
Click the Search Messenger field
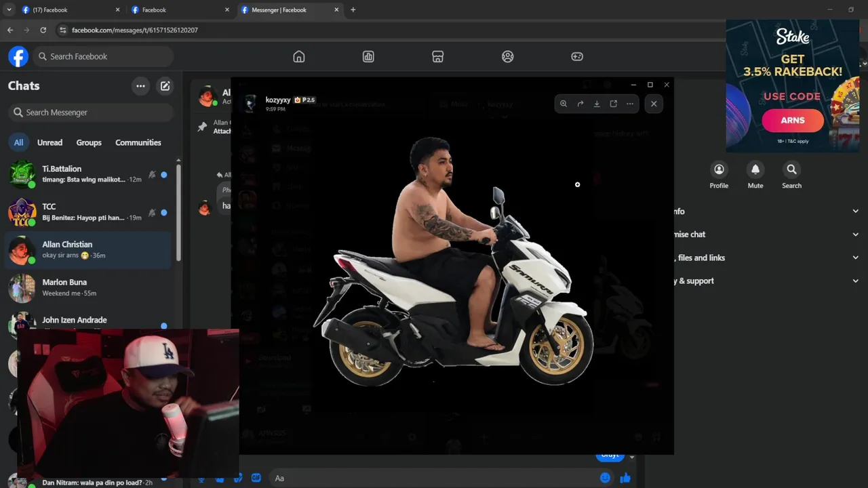click(91, 113)
